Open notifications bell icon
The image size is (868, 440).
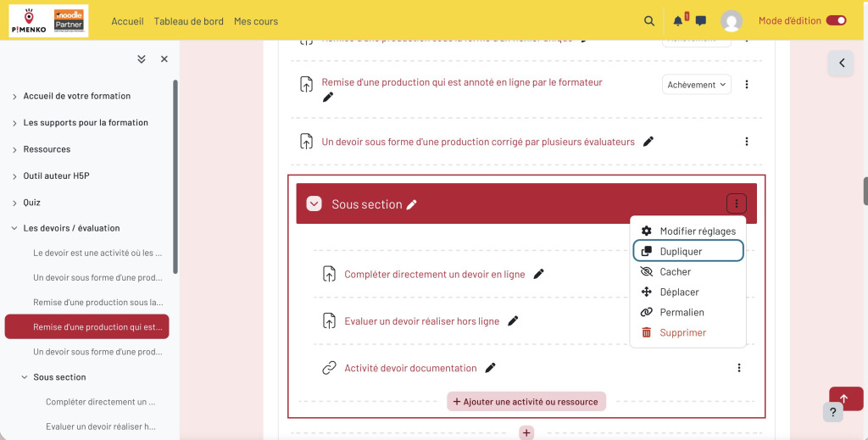(677, 21)
